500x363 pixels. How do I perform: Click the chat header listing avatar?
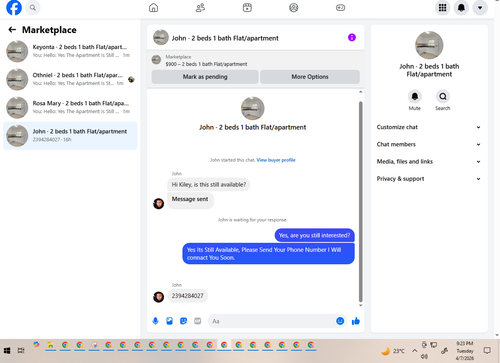pos(161,37)
